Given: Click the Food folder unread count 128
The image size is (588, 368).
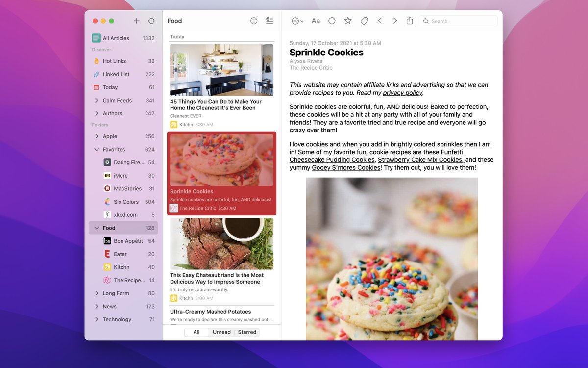Looking at the screenshot, I should click(x=150, y=228).
